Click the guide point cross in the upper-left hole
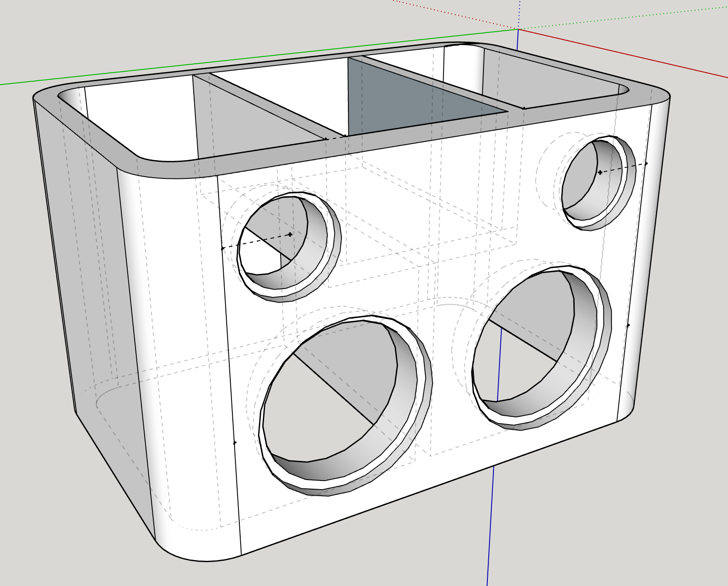 [290, 234]
